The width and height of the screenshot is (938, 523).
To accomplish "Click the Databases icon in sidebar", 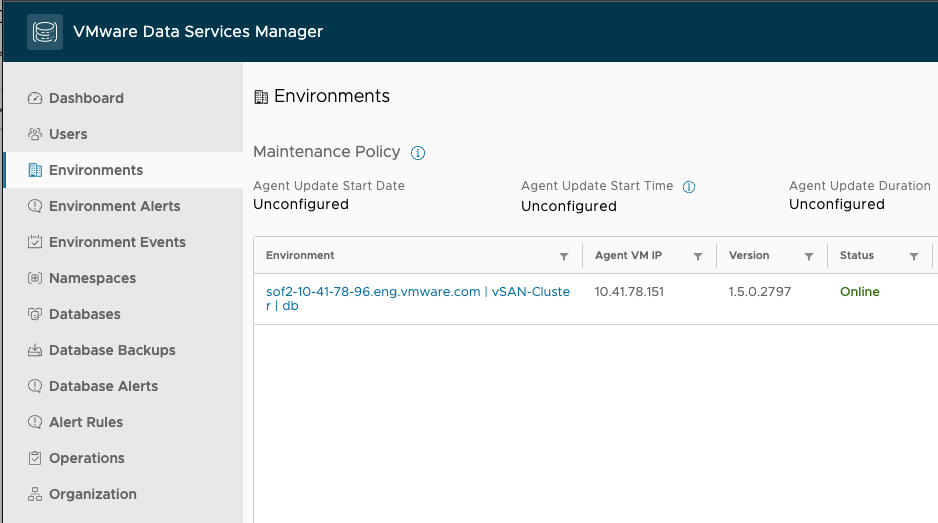I will coord(35,314).
